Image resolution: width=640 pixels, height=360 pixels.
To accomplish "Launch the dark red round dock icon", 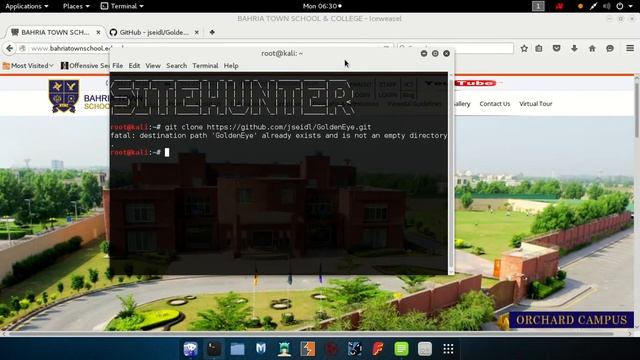I will 331,349.
